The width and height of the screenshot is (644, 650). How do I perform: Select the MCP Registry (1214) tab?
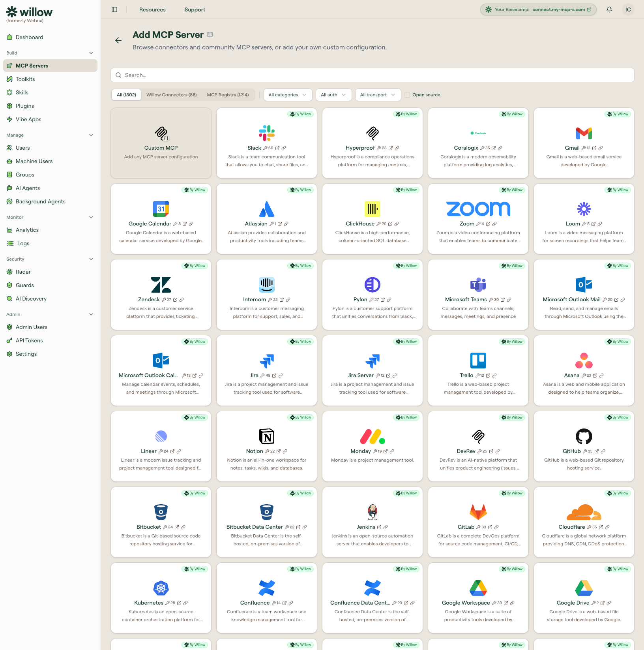click(x=228, y=95)
